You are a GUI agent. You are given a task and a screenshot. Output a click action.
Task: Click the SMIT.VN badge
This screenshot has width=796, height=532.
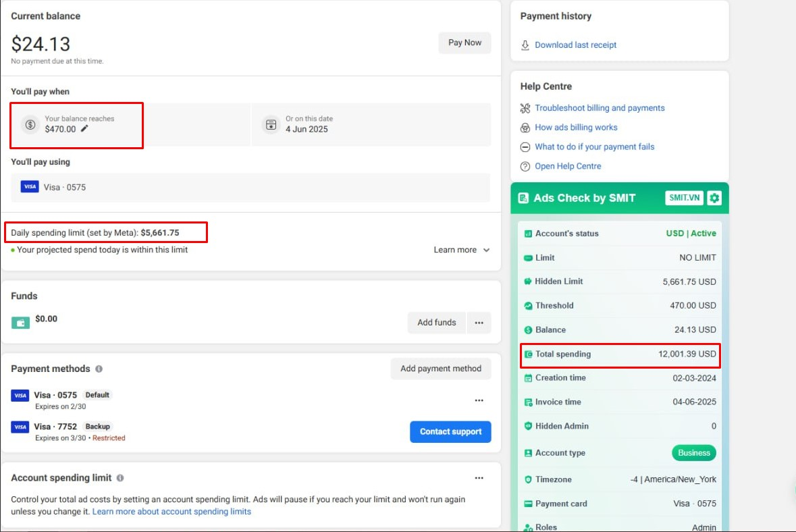tap(684, 198)
